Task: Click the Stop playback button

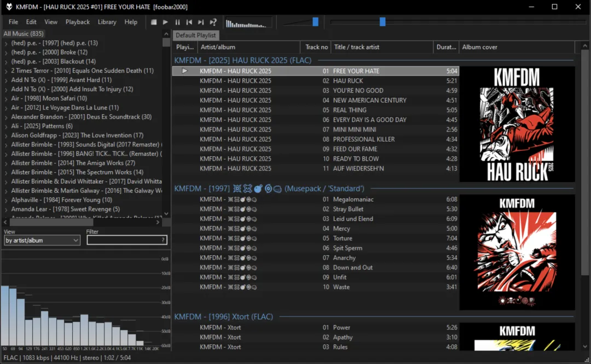Action: [x=154, y=22]
